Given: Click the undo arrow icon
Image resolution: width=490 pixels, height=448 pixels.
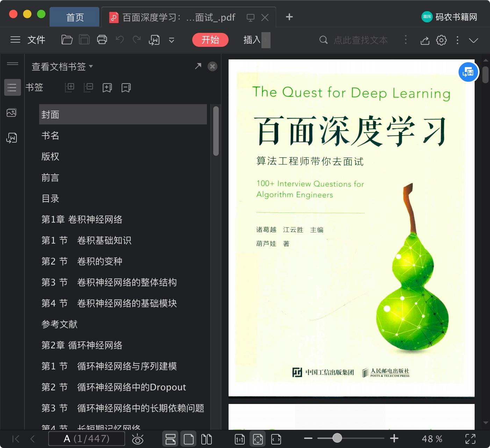Looking at the screenshot, I should click(x=120, y=40).
